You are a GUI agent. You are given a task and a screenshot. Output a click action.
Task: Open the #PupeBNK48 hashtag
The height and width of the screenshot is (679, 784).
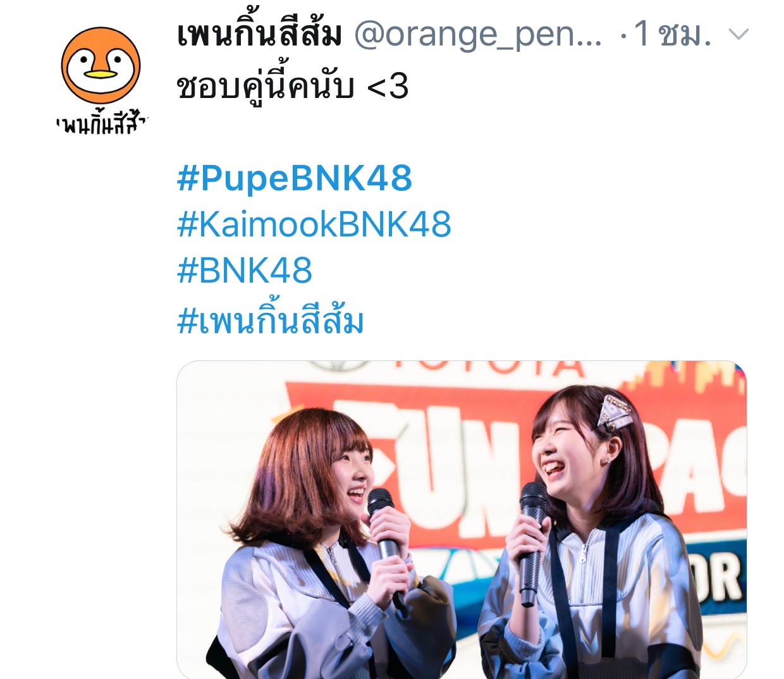pos(295,178)
